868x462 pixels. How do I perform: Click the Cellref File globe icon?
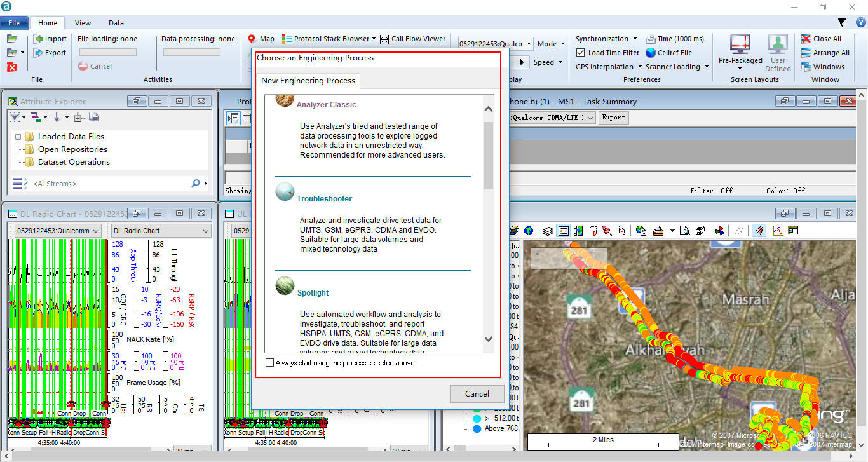coord(651,53)
